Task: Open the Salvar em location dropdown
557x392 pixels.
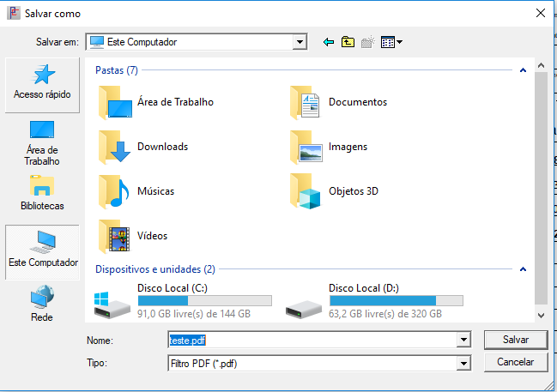Action: [x=300, y=42]
